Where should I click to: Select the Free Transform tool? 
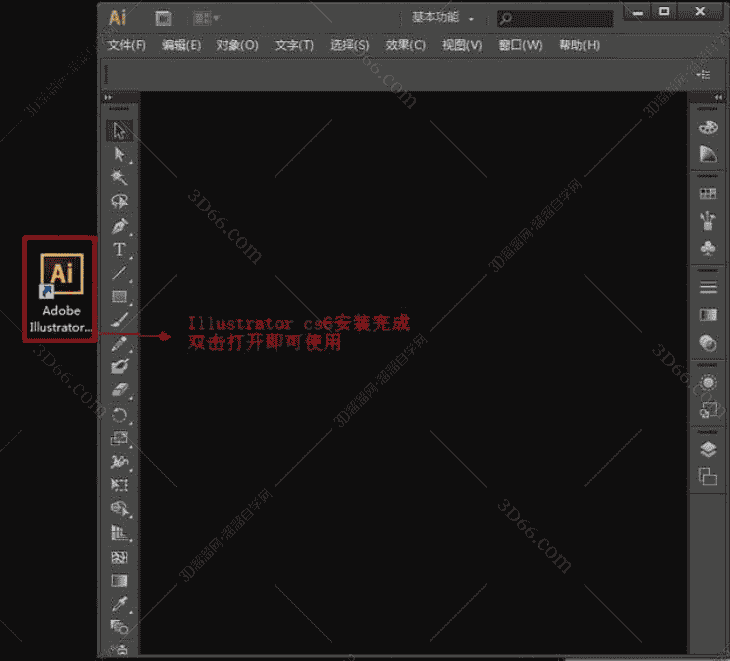[x=120, y=485]
